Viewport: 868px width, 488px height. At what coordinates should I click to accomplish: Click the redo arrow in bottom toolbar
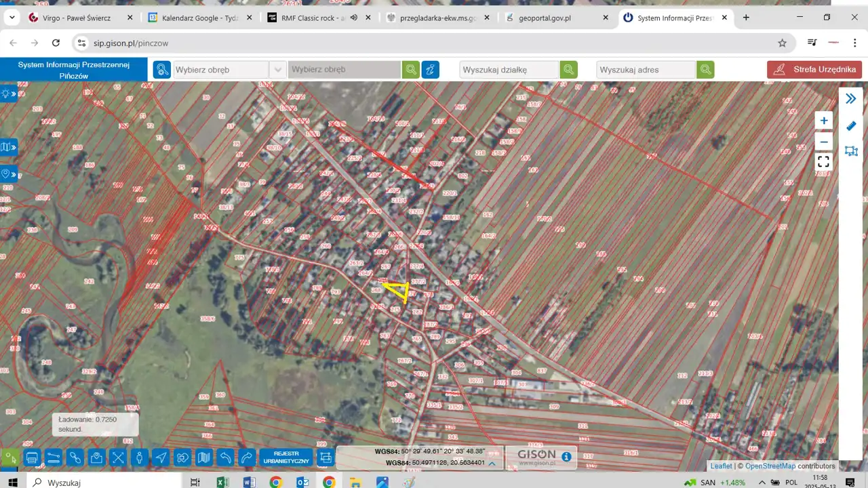point(248,457)
